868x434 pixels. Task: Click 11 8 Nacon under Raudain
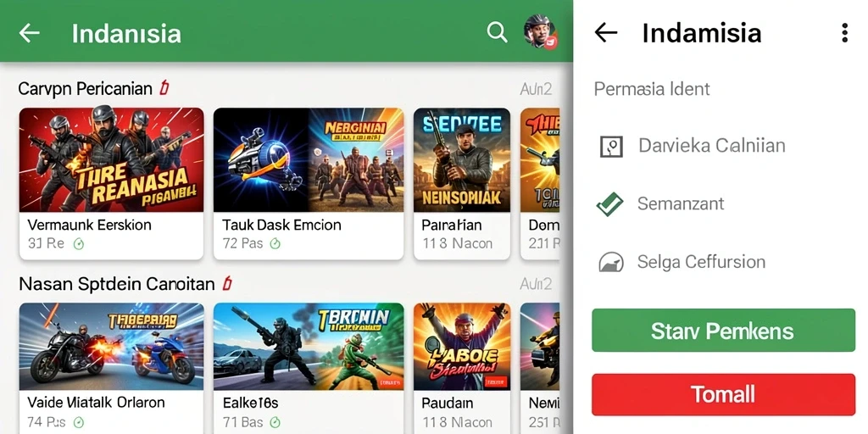[x=457, y=421]
